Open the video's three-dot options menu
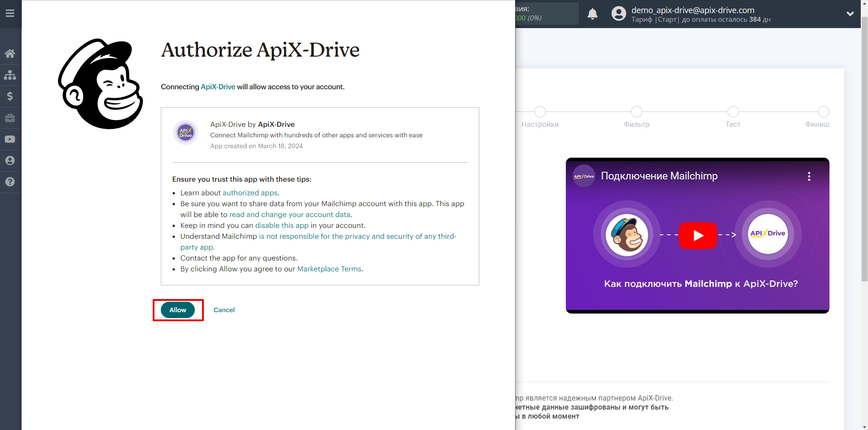Screen dimensions: 868x430 point(809,176)
